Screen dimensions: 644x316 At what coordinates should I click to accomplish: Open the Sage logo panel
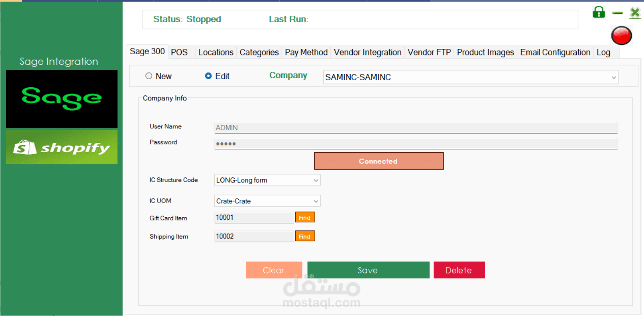coord(62,99)
